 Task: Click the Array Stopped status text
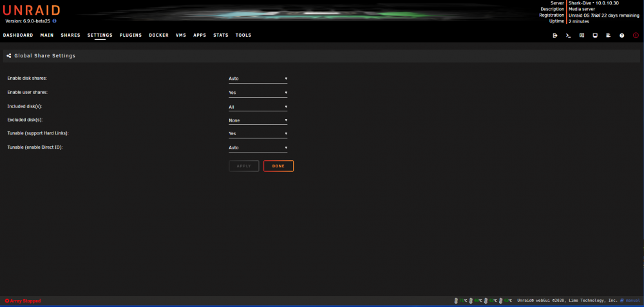tap(26, 301)
